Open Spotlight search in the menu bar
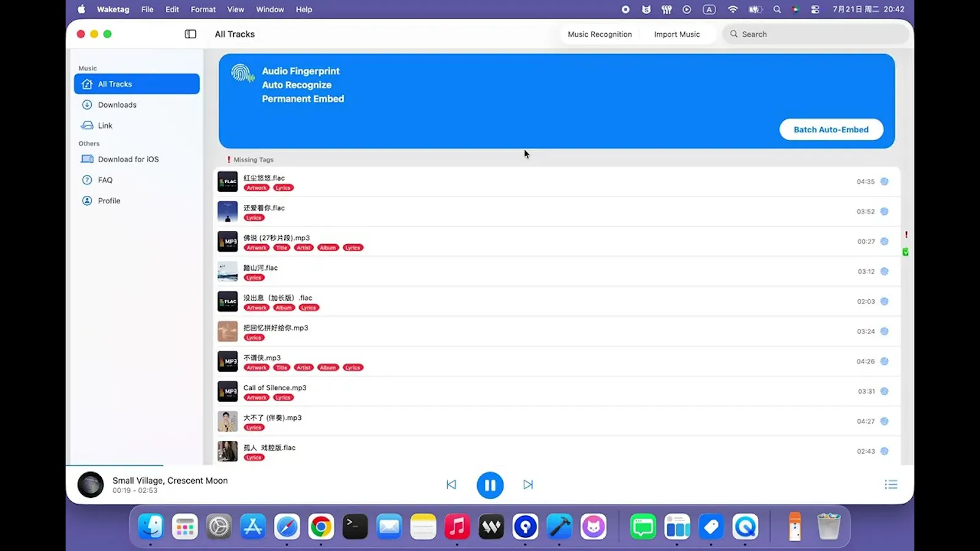This screenshot has width=980, height=551. tap(777, 9)
